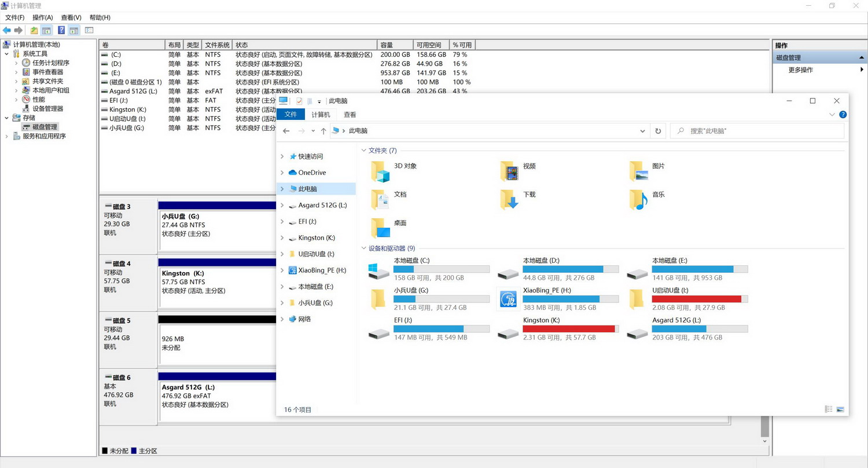
Task: Open recent locations dropdown next to forward arrow
Action: click(x=313, y=131)
